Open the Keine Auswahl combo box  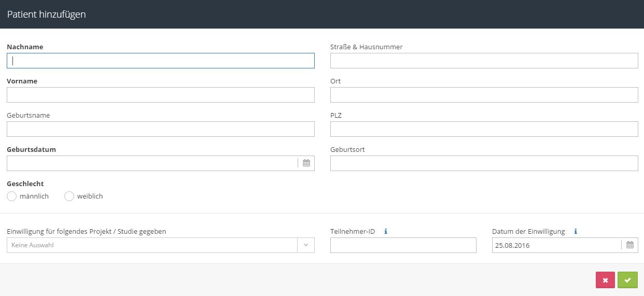161,245
